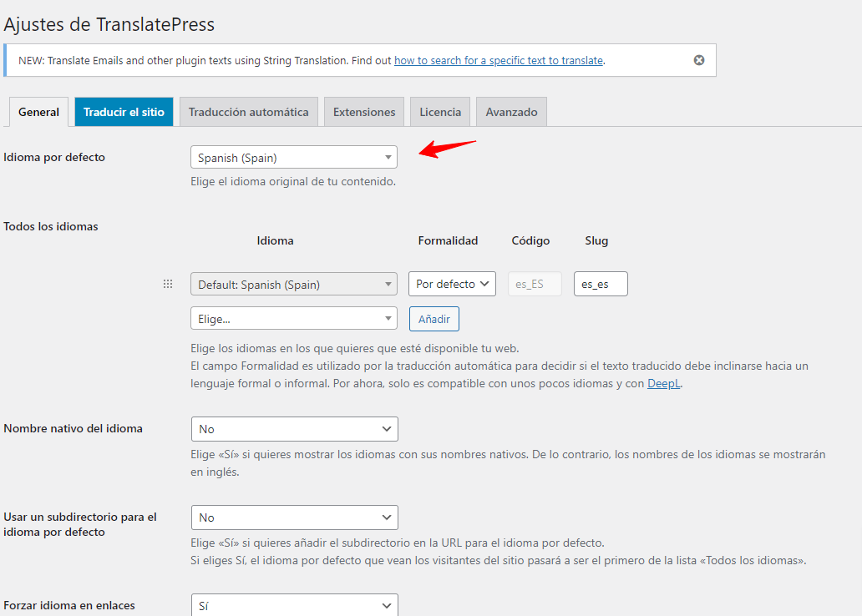Click the Código column header
The height and width of the screenshot is (616, 862).
pyautogui.click(x=530, y=240)
